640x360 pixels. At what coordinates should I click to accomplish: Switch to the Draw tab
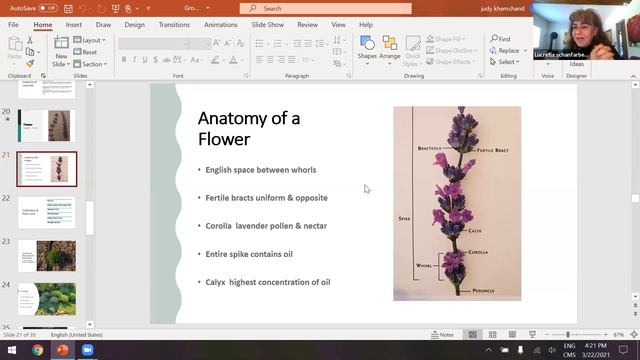coord(103,24)
